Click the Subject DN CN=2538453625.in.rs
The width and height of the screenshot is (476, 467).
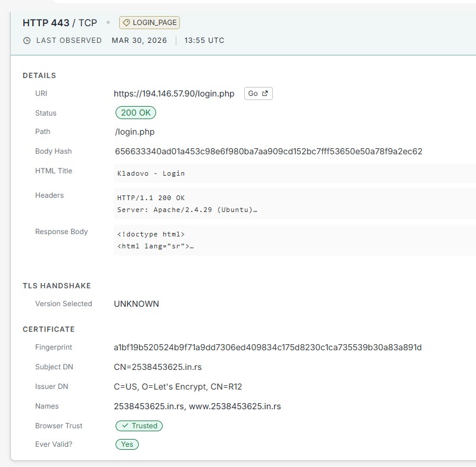(x=157, y=367)
